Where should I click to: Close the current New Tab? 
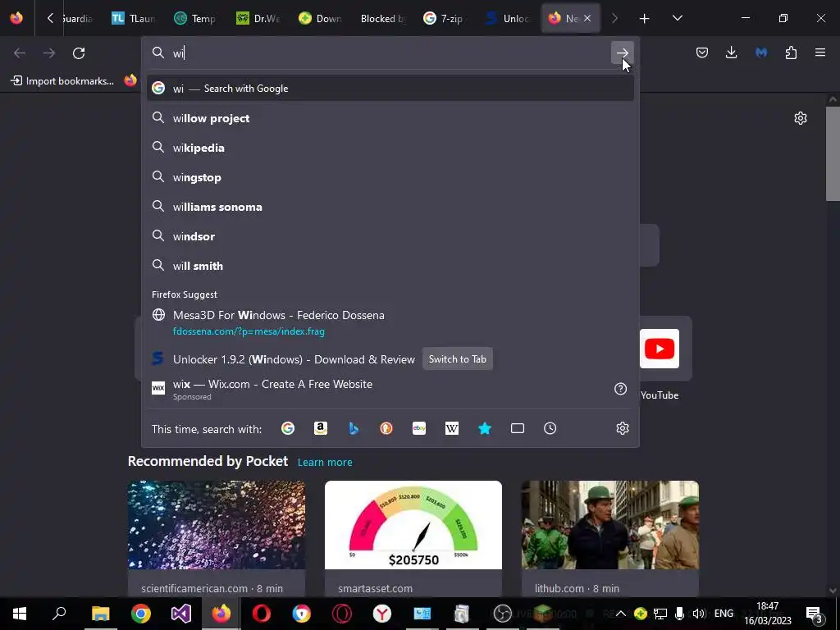point(587,18)
